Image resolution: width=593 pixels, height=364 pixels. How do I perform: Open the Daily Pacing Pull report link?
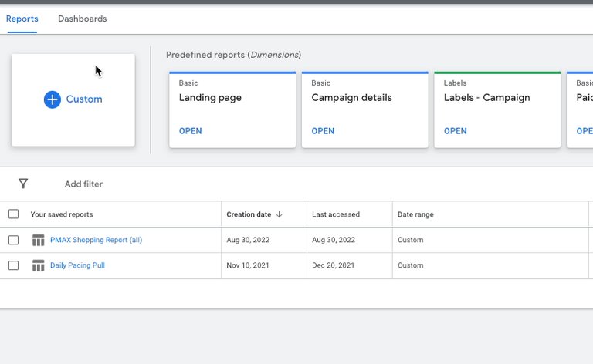[x=77, y=265]
